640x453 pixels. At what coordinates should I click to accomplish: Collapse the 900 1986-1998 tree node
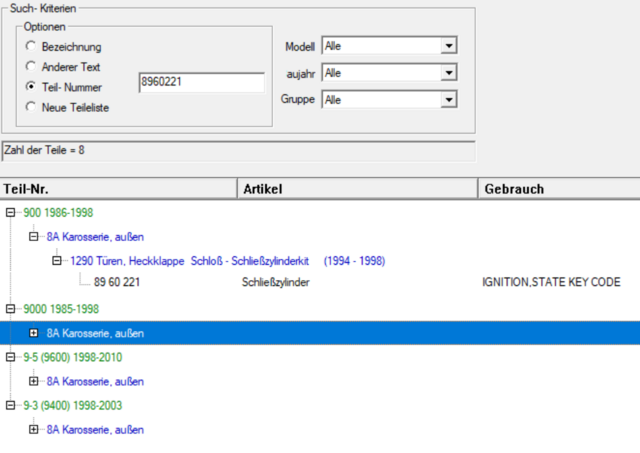pyautogui.click(x=11, y=213)
